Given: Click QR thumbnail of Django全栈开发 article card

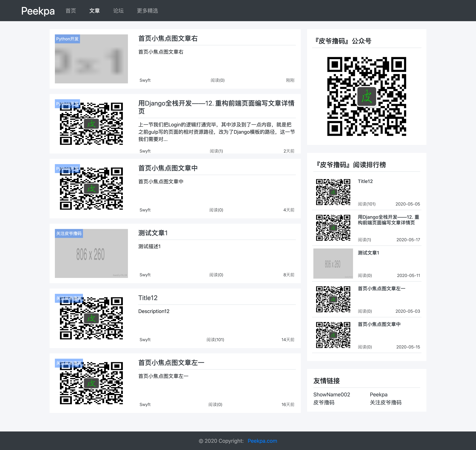Looking at the screenshot, I should pyautogui.click(x=91, y=124).
